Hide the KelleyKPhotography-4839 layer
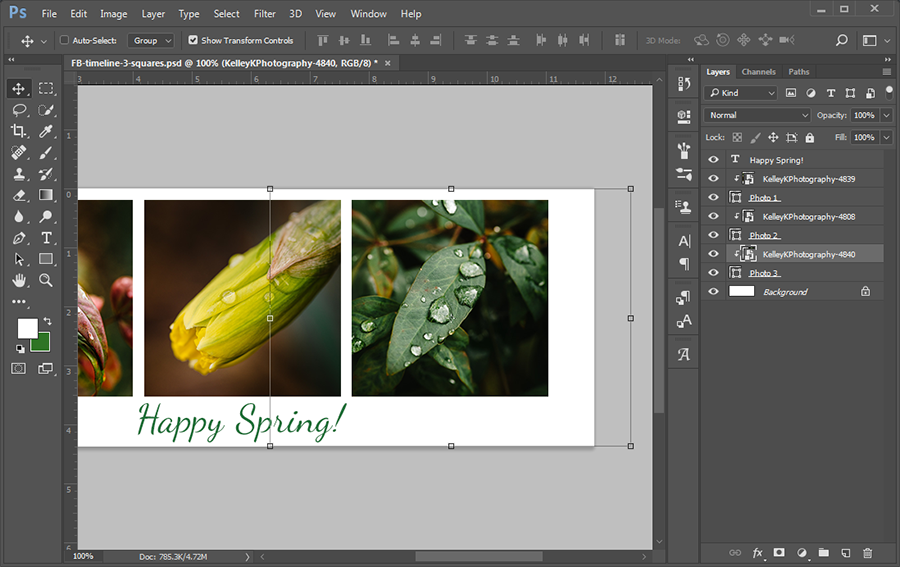Image resolution: width=900 pixels, height=567 pixels. [x=713, y=178]
